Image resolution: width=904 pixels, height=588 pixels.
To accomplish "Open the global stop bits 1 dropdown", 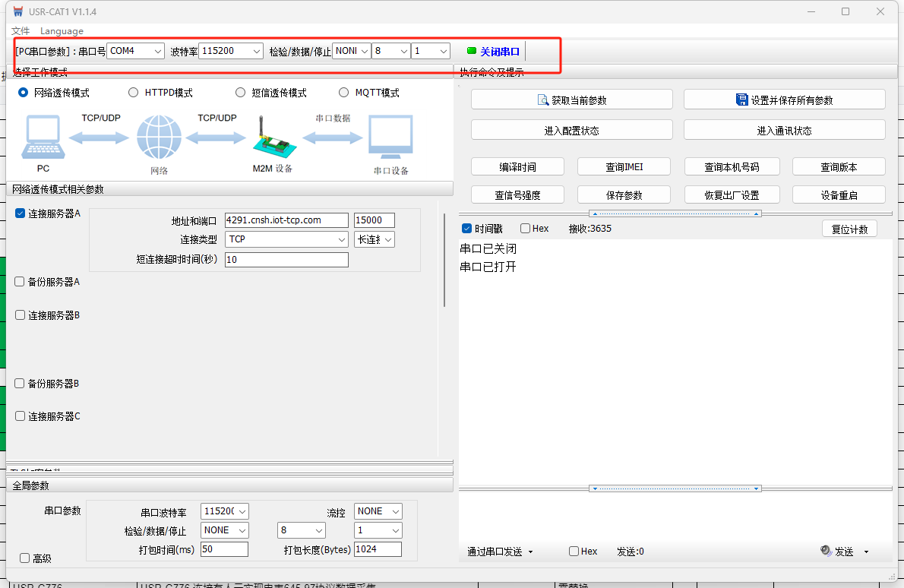I will point(378,530).
